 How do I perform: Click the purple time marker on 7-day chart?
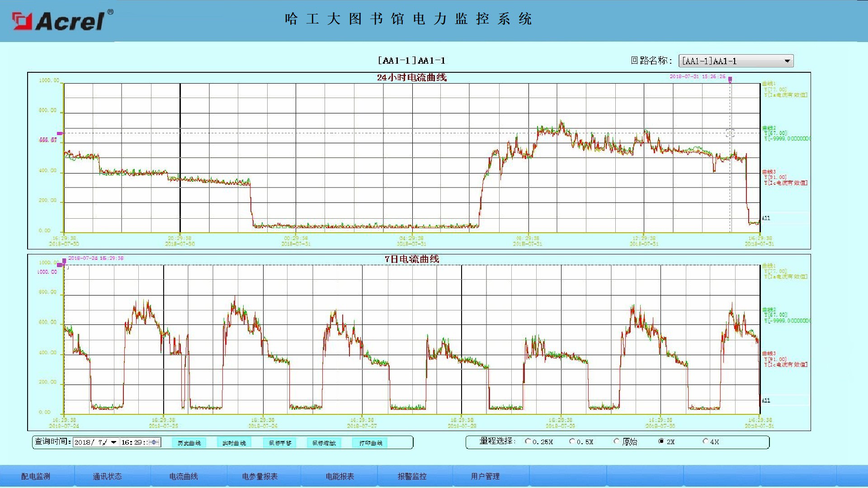pyautogui.click(x=64, y=261)
